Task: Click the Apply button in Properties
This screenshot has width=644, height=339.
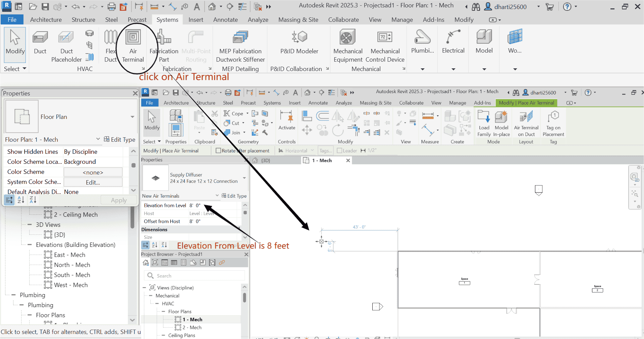Action: pyautogui.click(x=118, y=200)
